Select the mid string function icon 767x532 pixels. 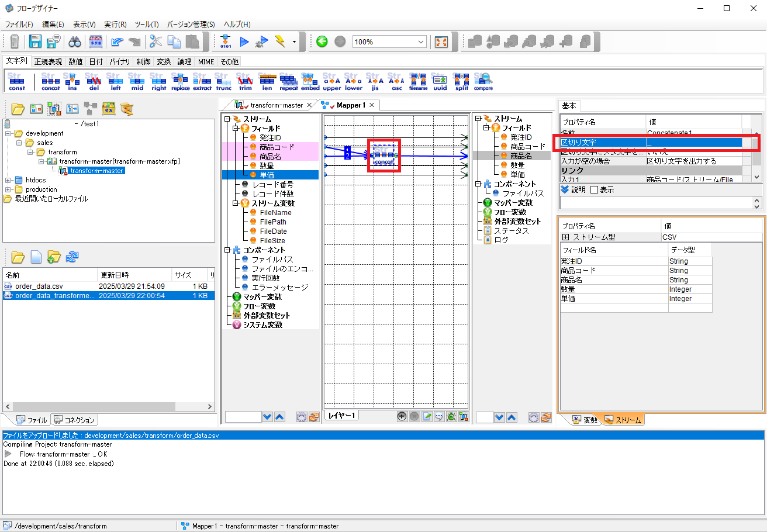coord(137,81)
